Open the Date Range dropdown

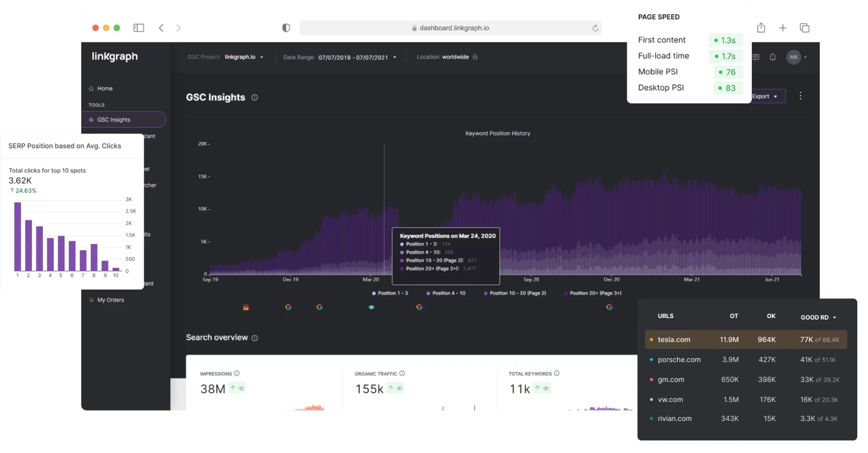[x=356, y=58]
